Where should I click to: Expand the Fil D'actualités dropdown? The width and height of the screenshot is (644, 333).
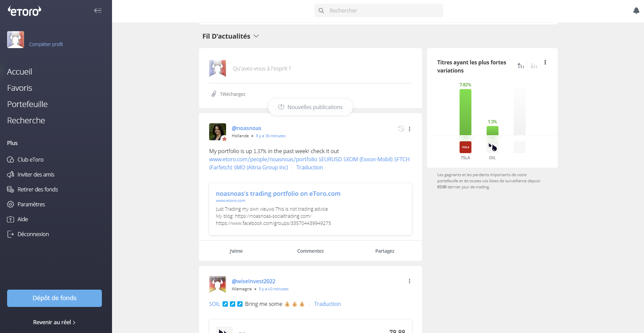click(256, 36)
